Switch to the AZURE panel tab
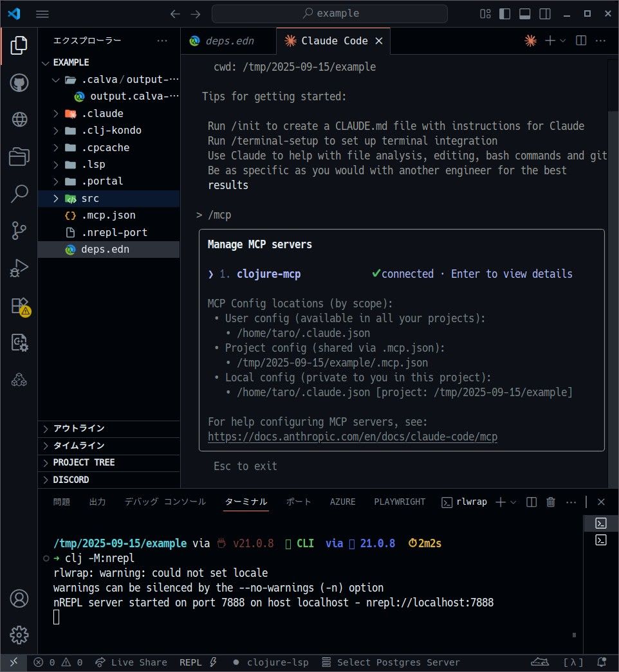Image resolution: width=619 pixels, height=672 pixels. pyautogui.click(x=343, y=502)
